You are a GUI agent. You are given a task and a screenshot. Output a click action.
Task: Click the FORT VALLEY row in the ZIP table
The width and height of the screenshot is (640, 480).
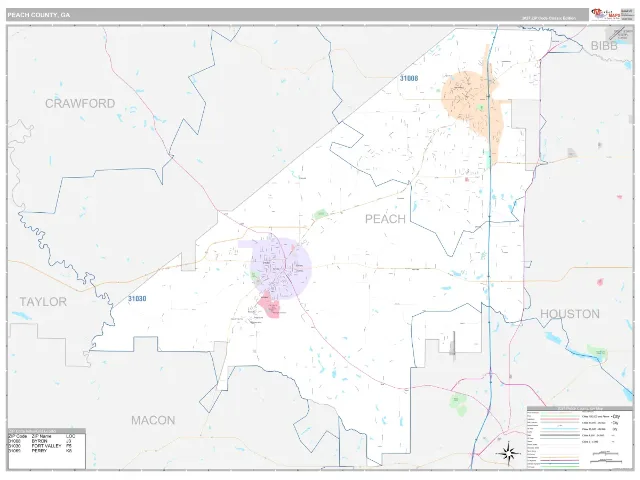click(x=42, y=446)
